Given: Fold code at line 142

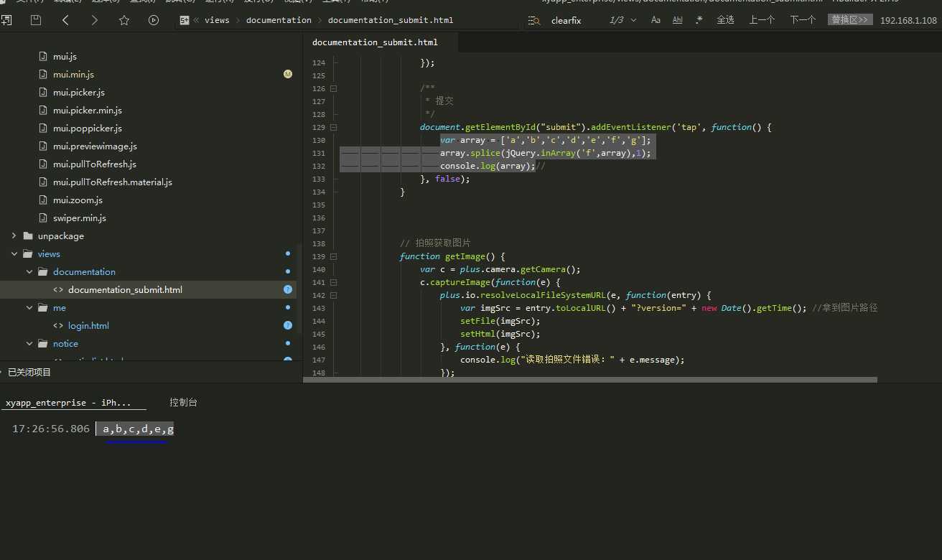Looking at the screenshot, I should click(333, 295).
